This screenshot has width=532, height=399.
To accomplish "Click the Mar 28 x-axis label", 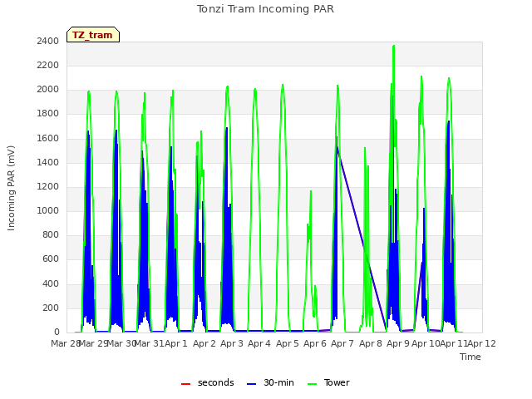I will pos(65,343).
